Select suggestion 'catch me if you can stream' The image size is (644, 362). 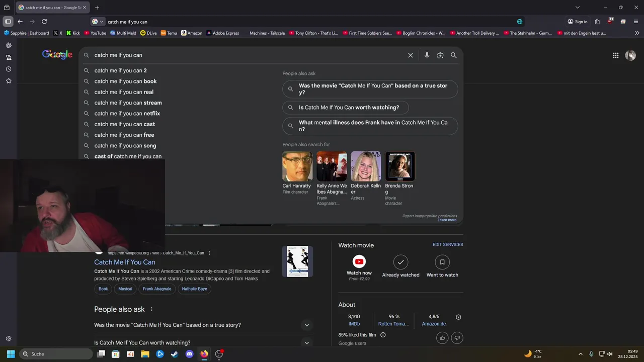[x=128, y=103]
